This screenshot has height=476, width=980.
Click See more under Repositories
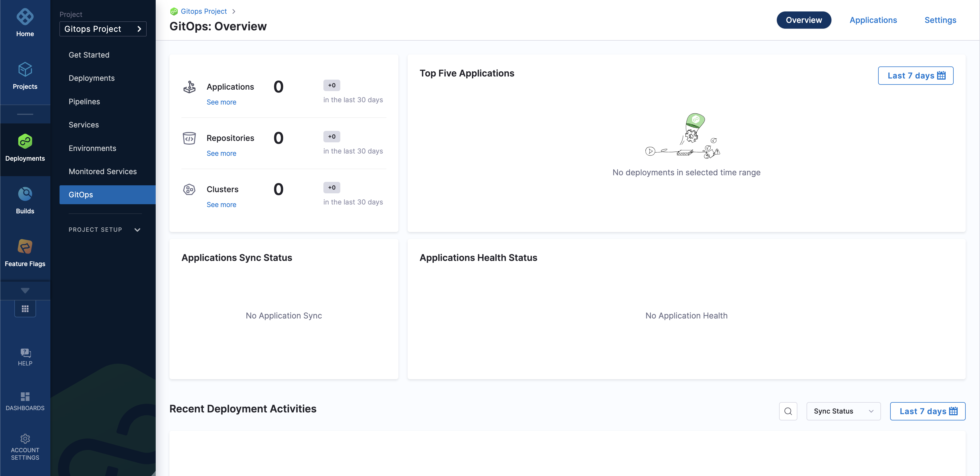221,153
